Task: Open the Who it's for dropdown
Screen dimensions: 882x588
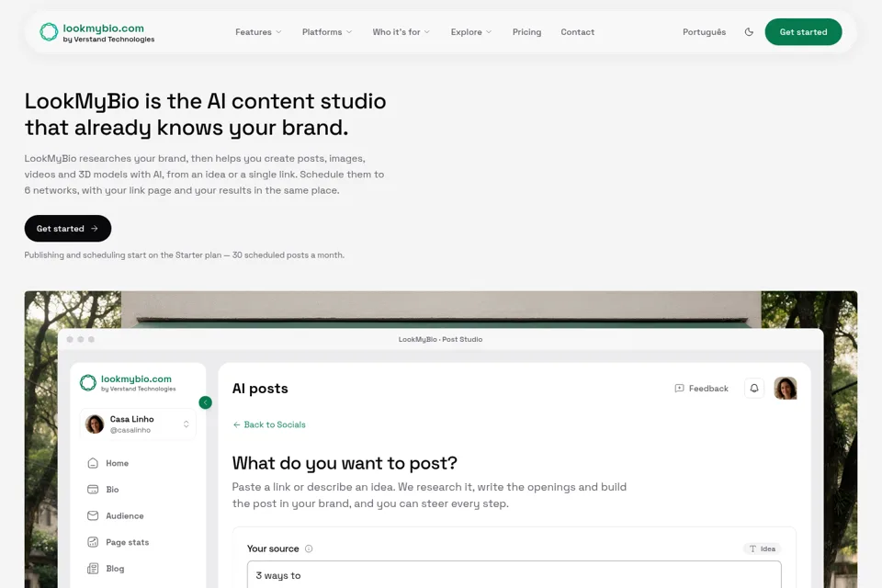Action: (x=401, y=32)
